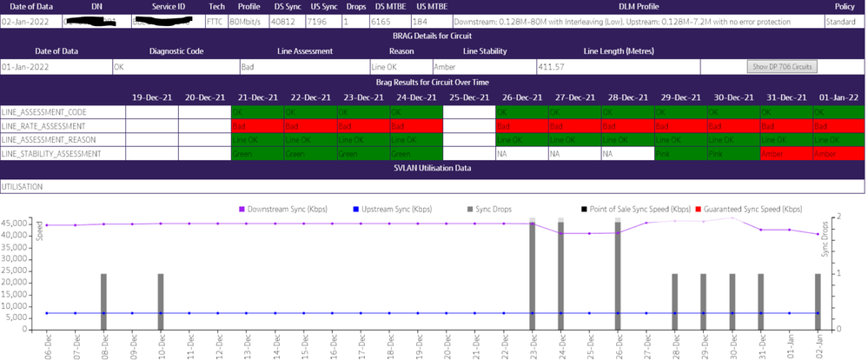Click the Brag Results for Circuit Over Time header
Screen dimensions: 868x361
(x=433, y=82)
